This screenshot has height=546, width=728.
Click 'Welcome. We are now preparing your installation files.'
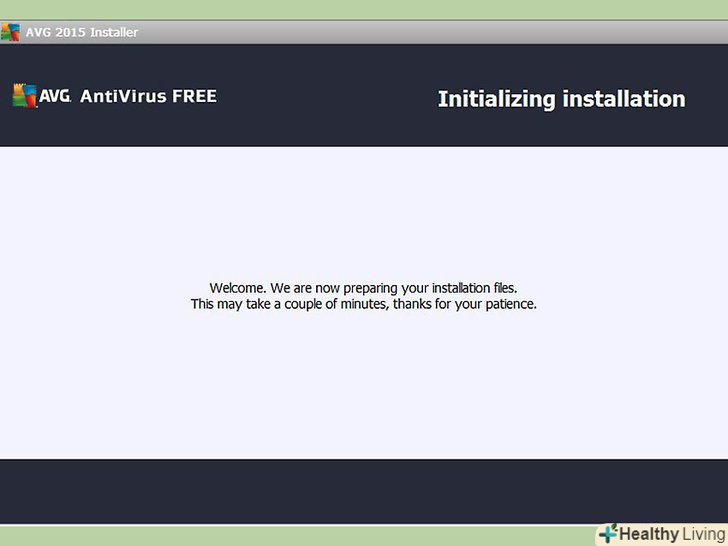coord(363,288)
